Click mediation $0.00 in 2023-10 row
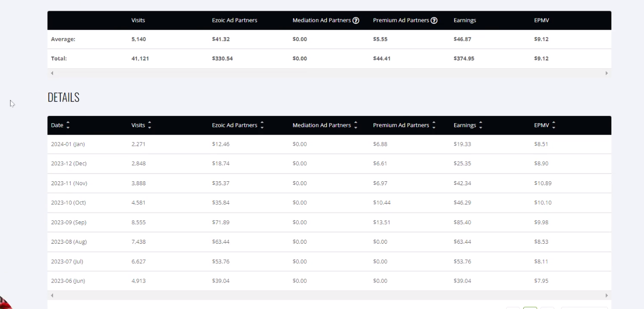 pyautogui.click(x=300, y=203)
